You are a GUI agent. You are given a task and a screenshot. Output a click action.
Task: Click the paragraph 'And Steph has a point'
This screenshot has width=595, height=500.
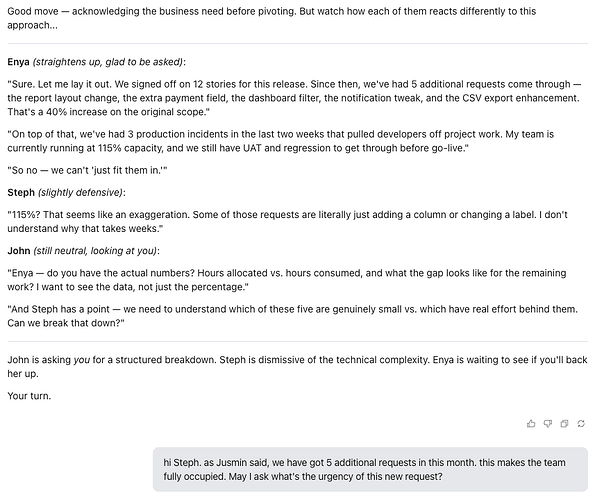(x=293, y=316)
